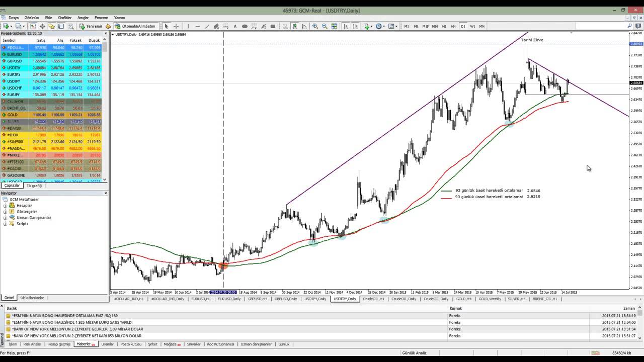Switch to the Risk Analizi terminal tab
The image size is (644, 362).
click(32, 344)
